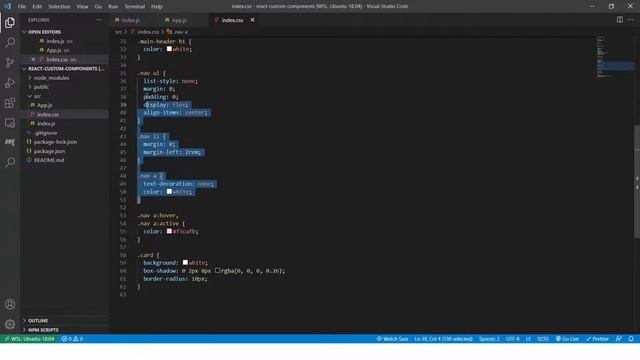
Task: Switch to the index.js editor tab
Action: click(131, 20)
